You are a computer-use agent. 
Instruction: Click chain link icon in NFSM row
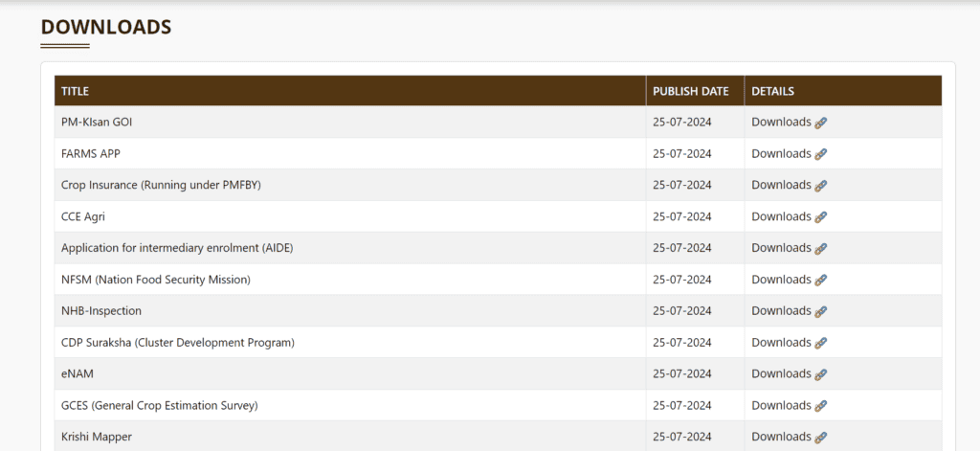tap(820, 281)
